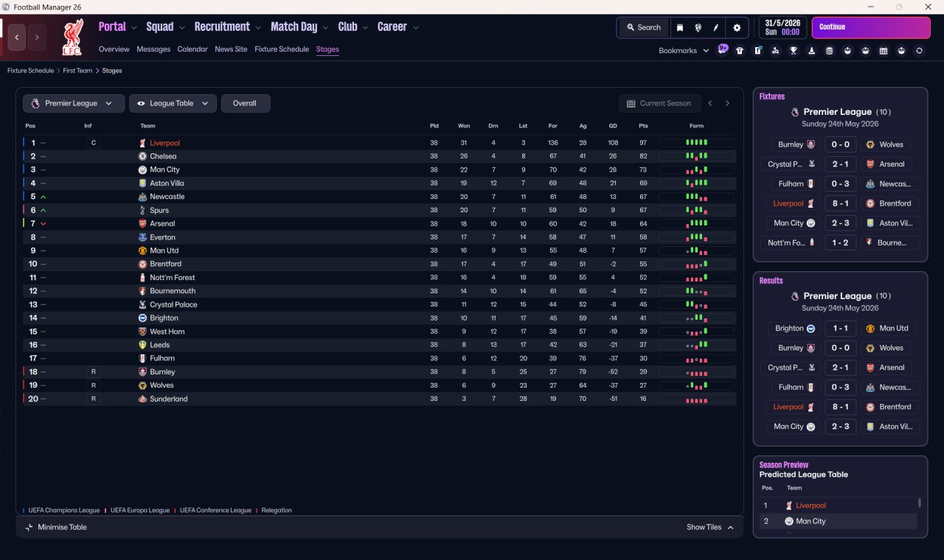
Task: Switch to the Calendar tab
Action: point(192,49)
